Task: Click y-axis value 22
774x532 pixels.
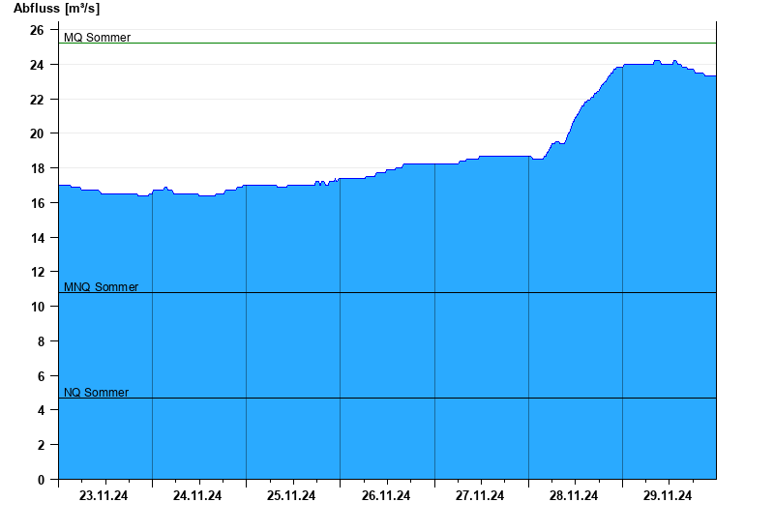Action: pyautogui.click(x=37, y=100)
